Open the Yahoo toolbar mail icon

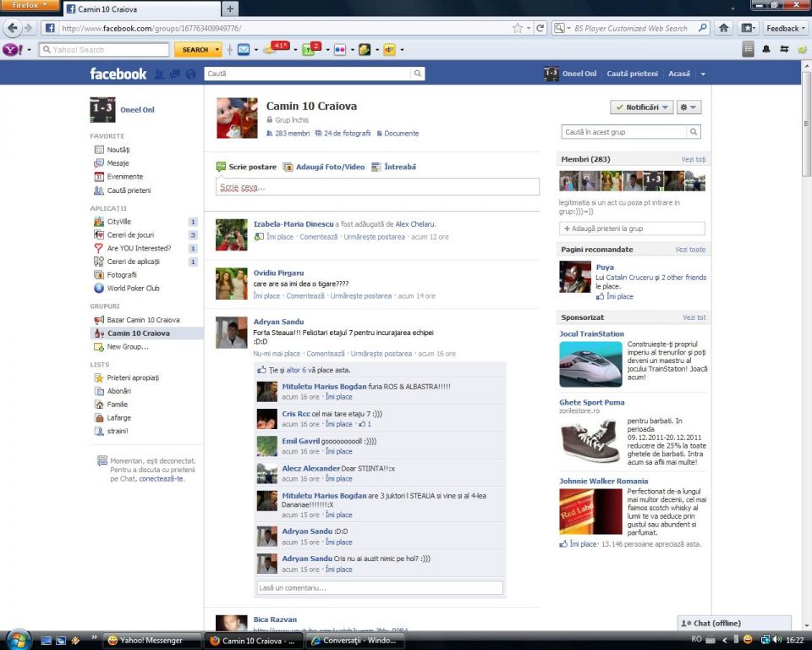click(x=244, y=50)
